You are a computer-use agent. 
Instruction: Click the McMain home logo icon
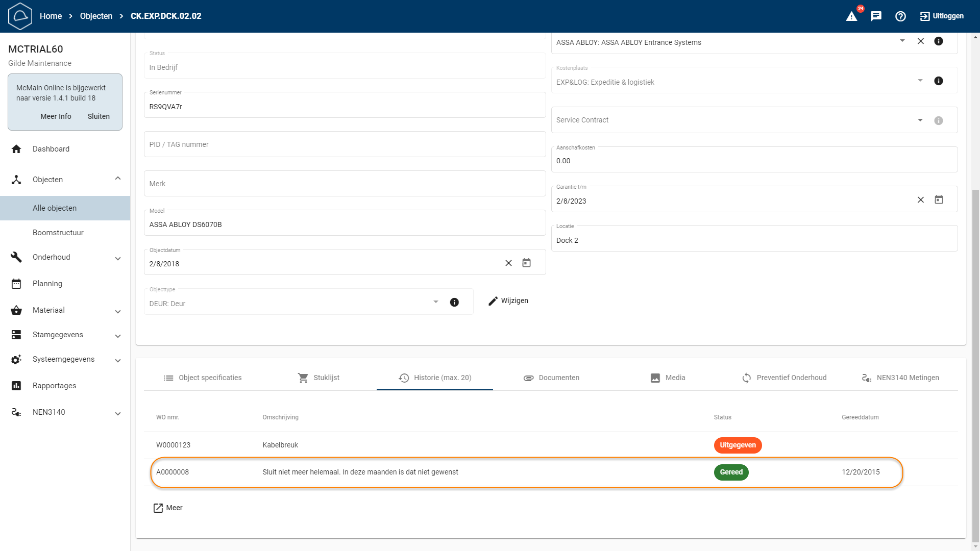tap(20, 16)
